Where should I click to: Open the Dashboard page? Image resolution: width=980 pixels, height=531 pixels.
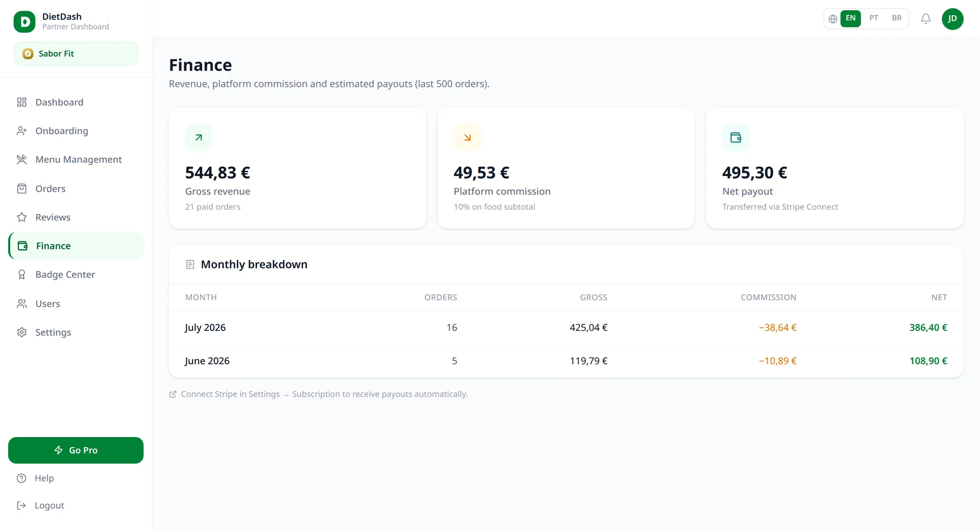[76, 102]
